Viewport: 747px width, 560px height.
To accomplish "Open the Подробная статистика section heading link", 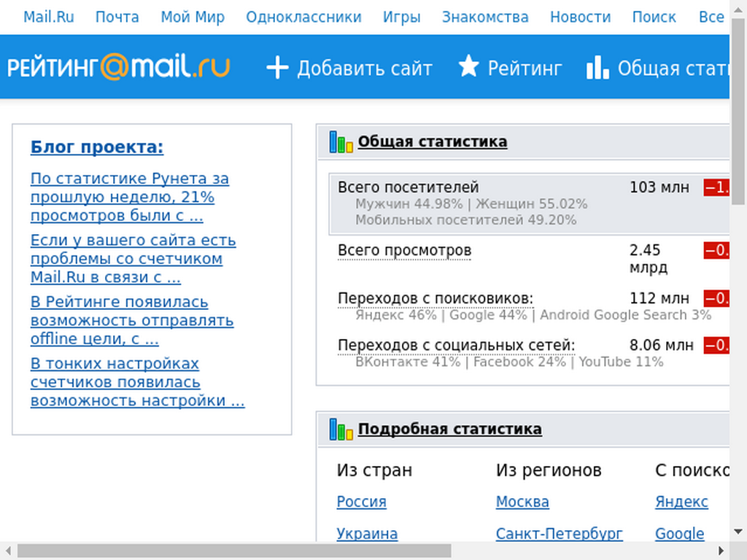I will click(x=449, y=429).
